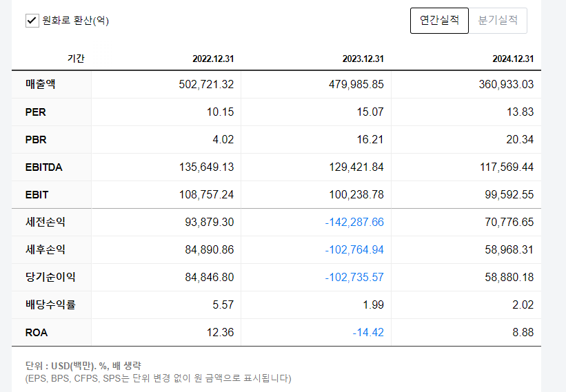The width and height of the screenshot is (566, 392).
Task: Switch to the 분기실적 tab
Action: click(498, 21)
